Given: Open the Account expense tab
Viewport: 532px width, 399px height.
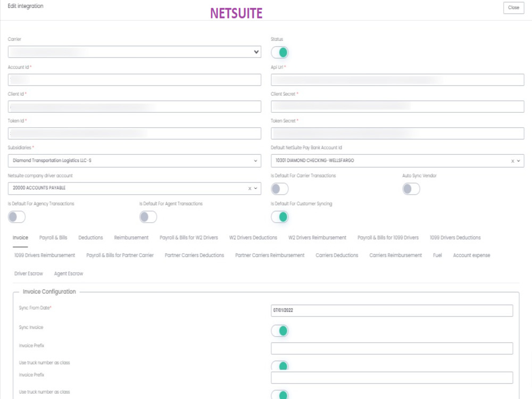Looking at the screenshot, I should pyautogui.click(x=471, y=255).
